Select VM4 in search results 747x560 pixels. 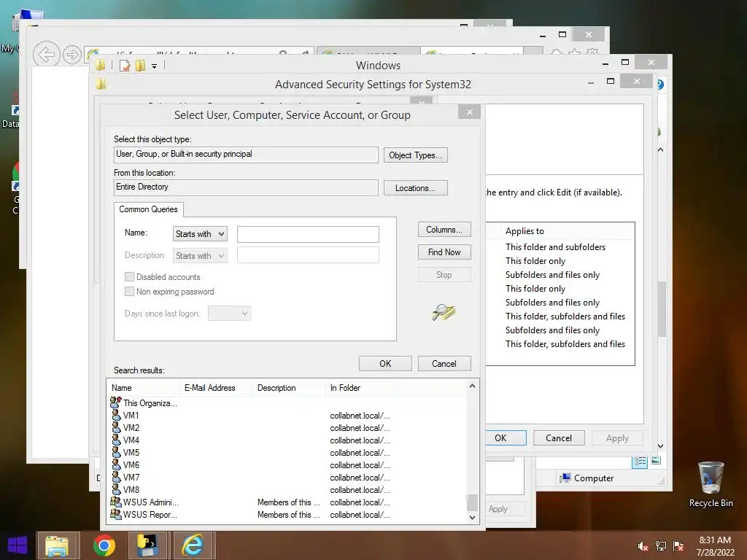(131, 440)
